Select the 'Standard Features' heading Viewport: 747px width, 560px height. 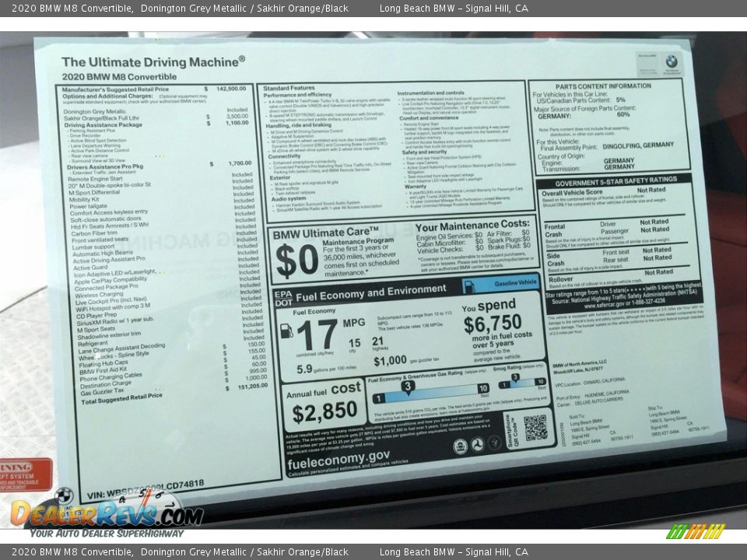[289, 88]
